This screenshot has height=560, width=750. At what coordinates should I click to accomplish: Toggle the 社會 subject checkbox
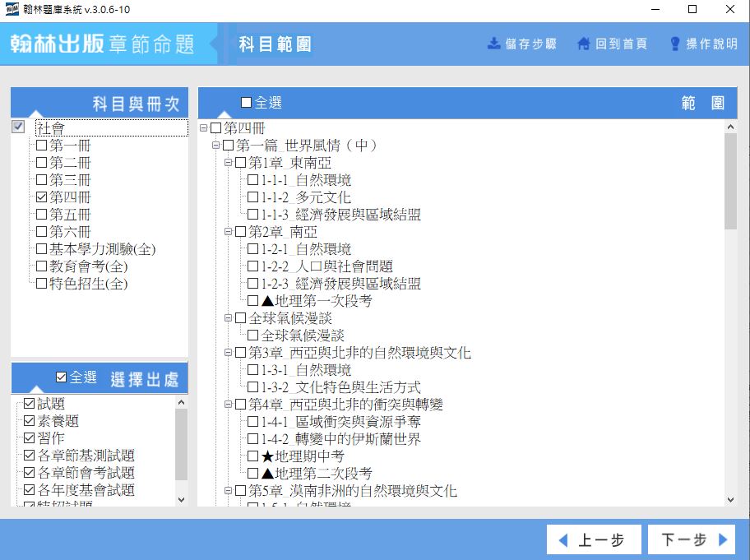(x=18, y=127)
